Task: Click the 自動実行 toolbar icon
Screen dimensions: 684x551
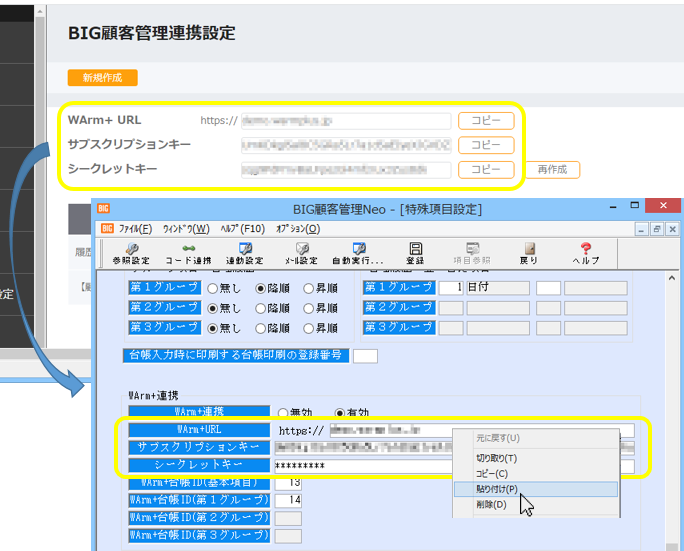Action: [x=359, y=253]
